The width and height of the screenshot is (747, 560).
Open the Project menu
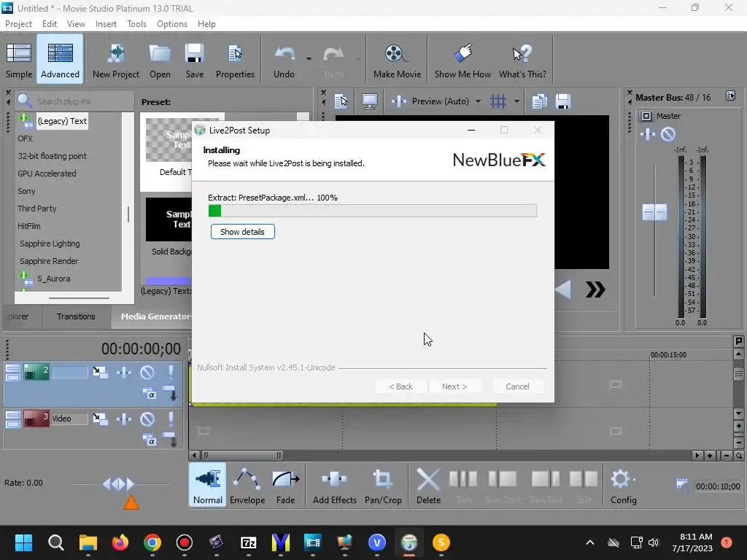pos(18,24)
